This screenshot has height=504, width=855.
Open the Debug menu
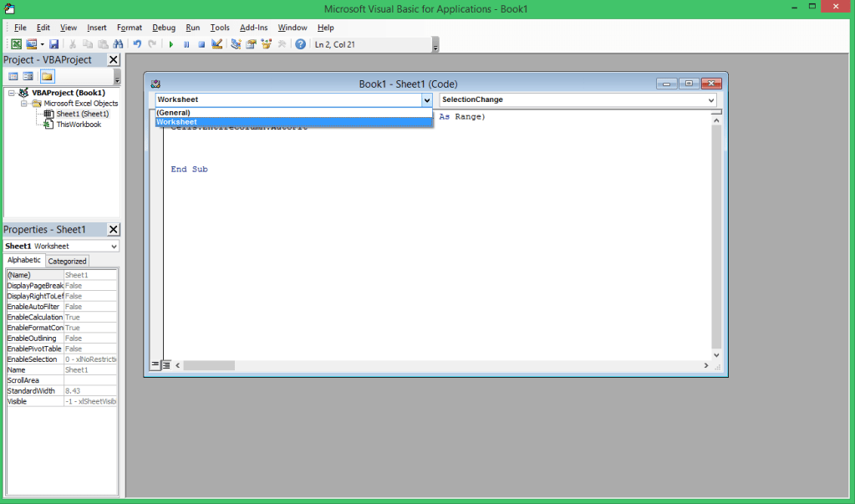point(164,28)
